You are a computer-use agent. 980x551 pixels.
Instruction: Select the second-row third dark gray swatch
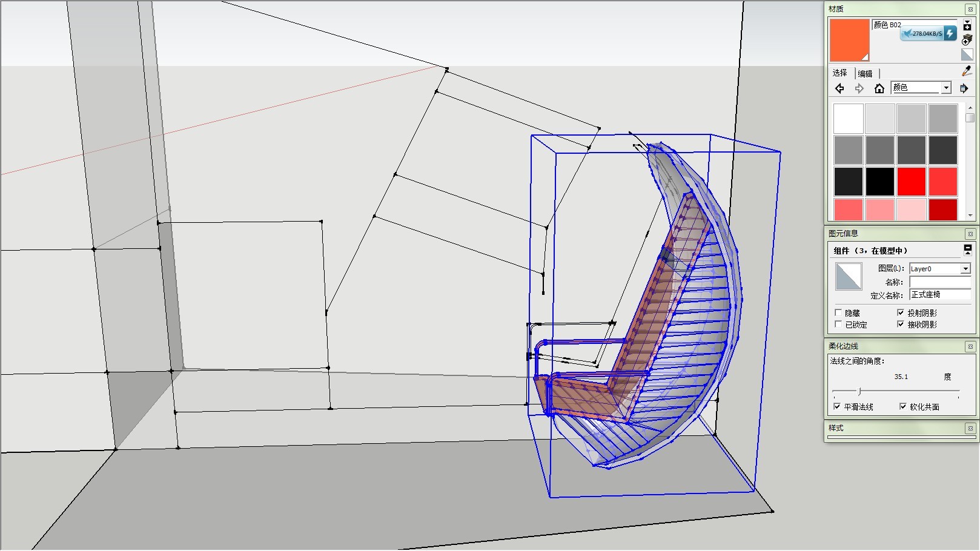(912, 150)
